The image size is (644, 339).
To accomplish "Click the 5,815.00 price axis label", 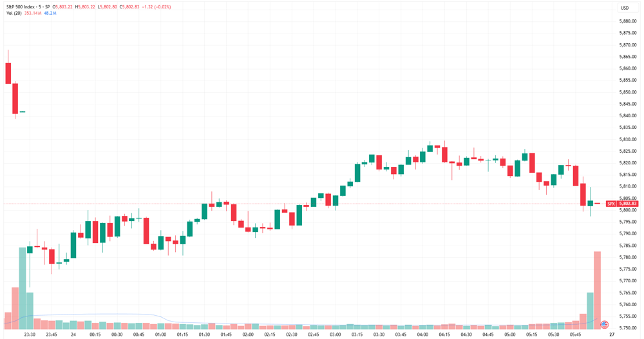I will 627,175.
